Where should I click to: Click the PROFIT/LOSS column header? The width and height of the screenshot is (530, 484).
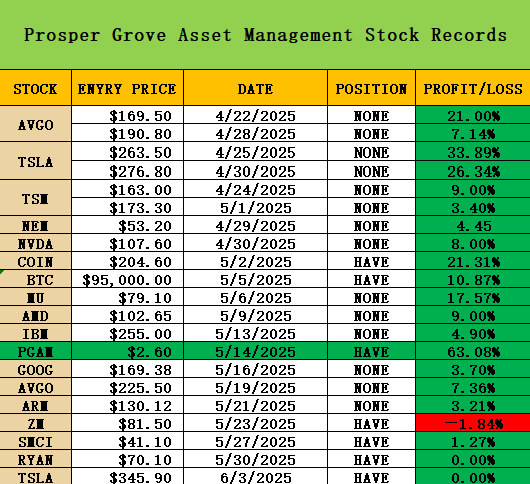click(473, 88)
